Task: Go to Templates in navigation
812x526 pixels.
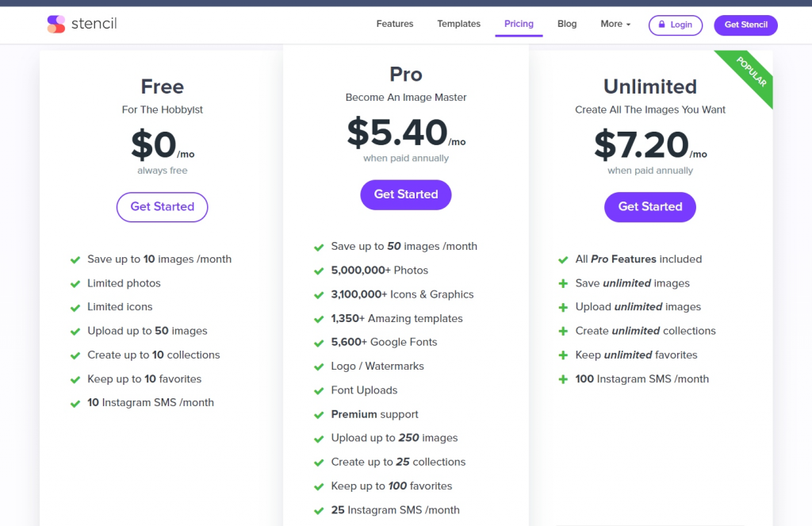Action: click(458, 24)
